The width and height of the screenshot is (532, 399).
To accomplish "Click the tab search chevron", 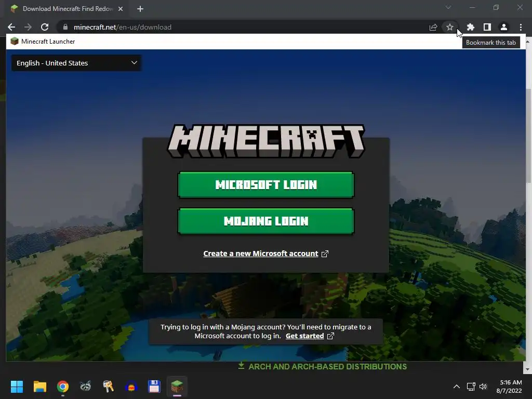I will click(448, 7).
